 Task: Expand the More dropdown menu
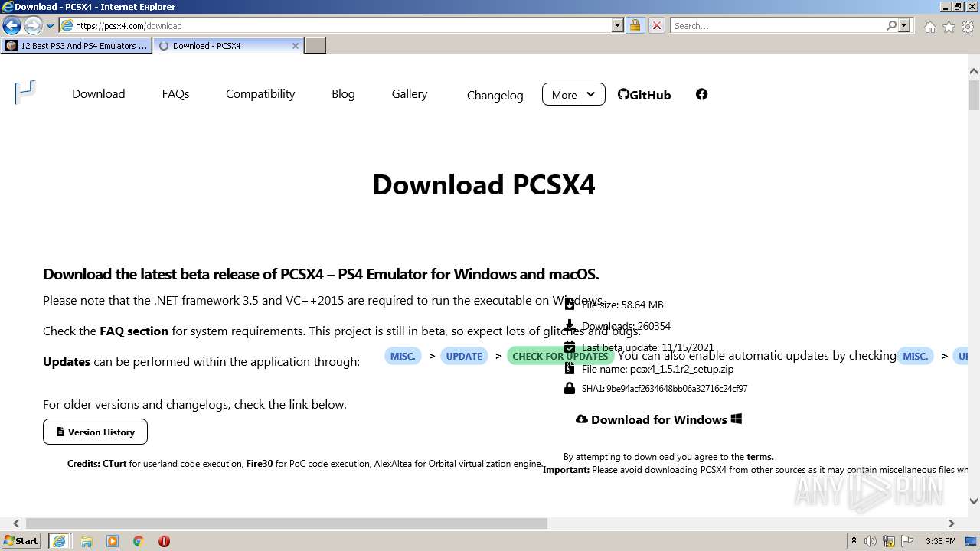pos(573,94)
